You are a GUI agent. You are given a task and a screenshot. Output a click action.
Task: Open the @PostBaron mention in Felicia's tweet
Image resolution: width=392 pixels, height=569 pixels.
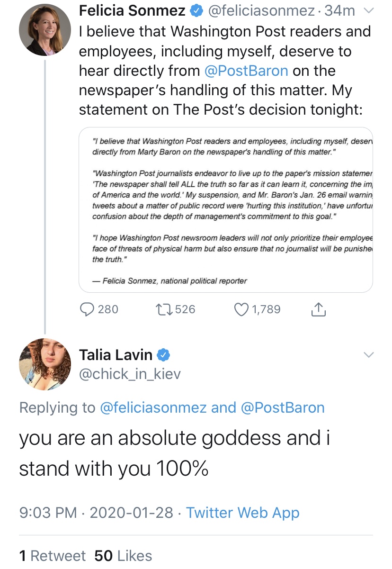246,71
